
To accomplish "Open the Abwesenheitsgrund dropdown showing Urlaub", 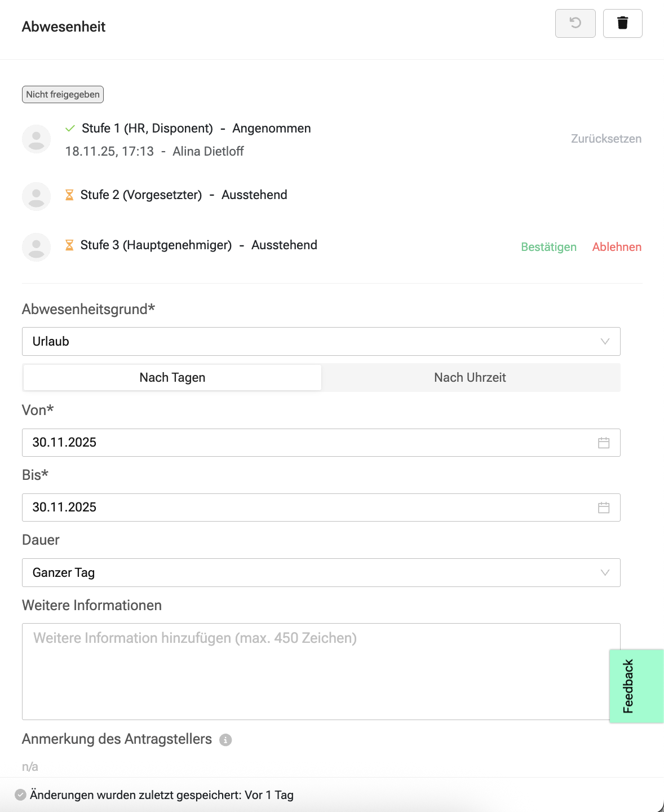I will pyautogui.click(x=321, y=341).
